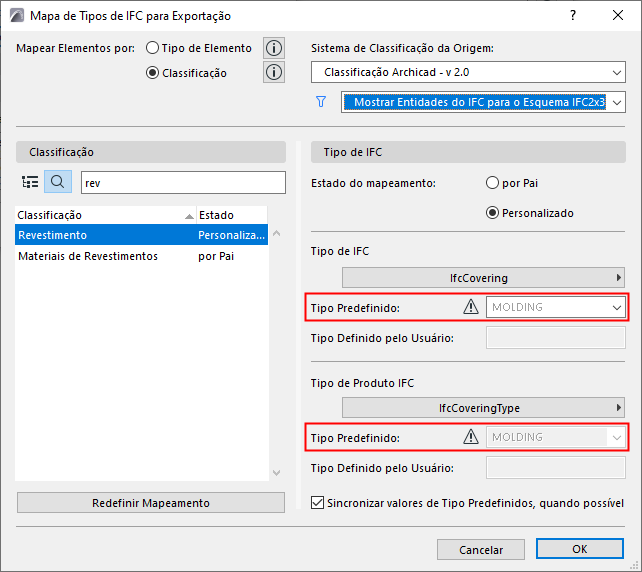Toggle the magnifier search view icon
Screen dimensions: 642x572
click(x=58, y=182)
